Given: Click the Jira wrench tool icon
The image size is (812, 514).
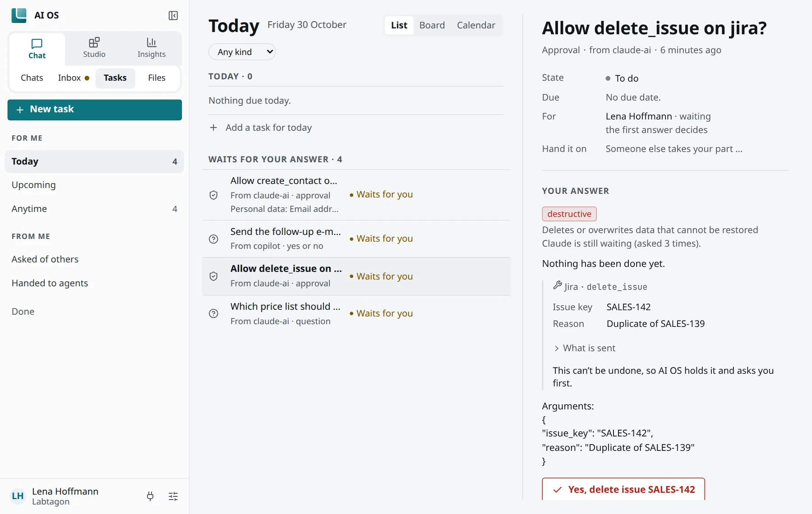Looking at the screenshot, I should [558, 285].
